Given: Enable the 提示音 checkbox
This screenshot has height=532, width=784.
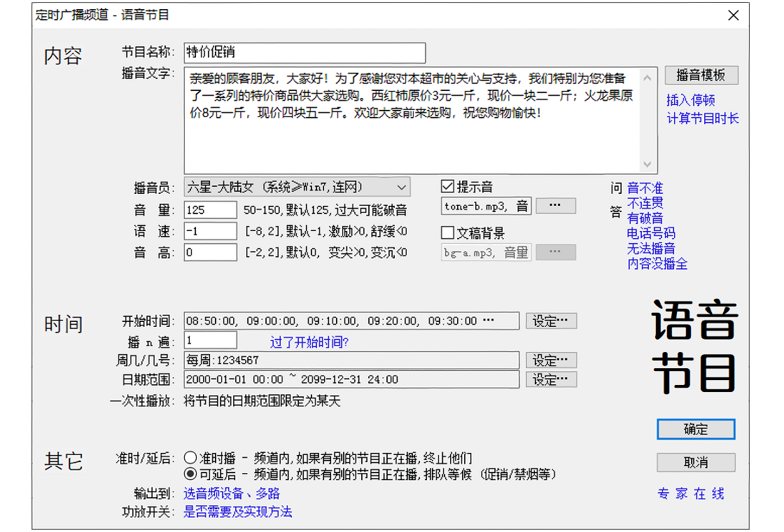Looking at the screenshot, I should coord(448,187).
